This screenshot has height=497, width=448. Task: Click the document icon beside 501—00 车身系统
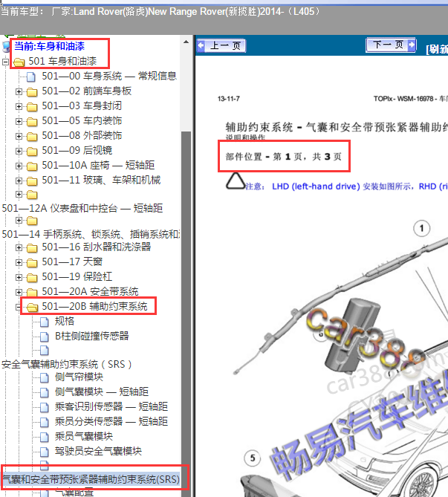coord(30,77)
